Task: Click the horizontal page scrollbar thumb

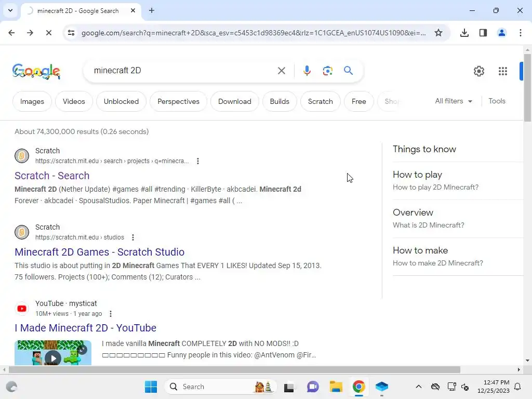Action: (234, 370)
